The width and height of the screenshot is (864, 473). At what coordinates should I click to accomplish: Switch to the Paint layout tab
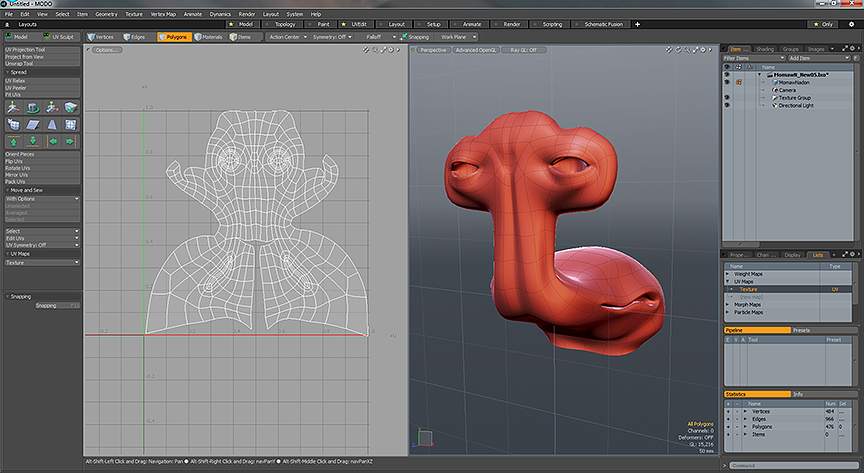click(320, 24)
